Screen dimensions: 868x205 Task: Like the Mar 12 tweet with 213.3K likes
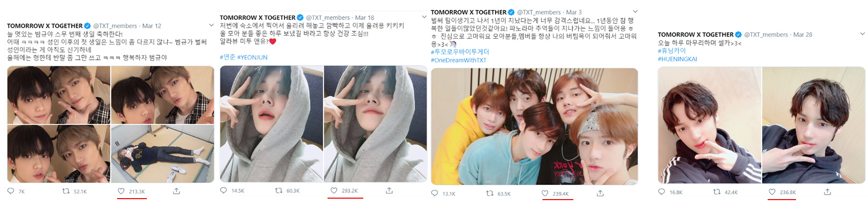tap(121, 191)
